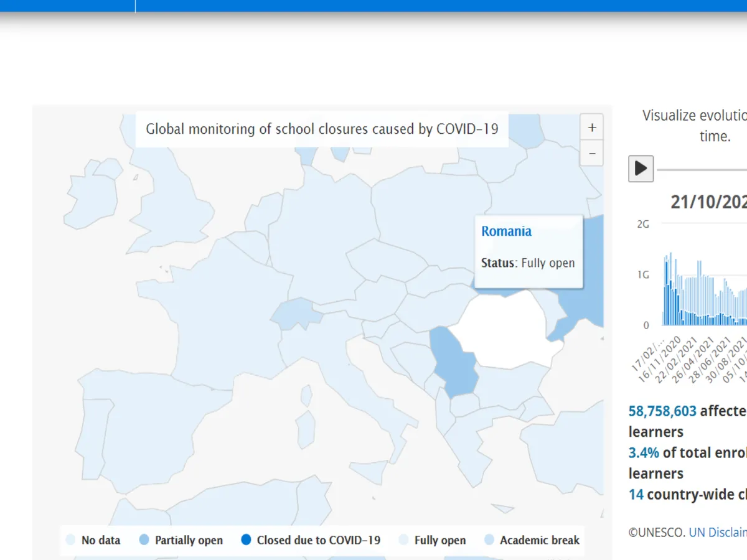This screenshot has width=747, height=560.
Task: Click the 'Global monitoring of school closures' title
Action: tap(322, 129)
